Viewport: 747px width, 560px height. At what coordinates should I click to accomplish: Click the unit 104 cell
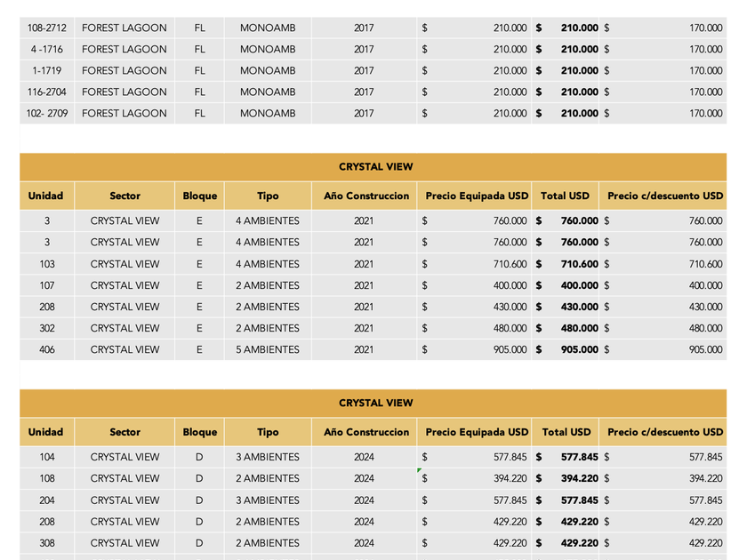click(47, 457)
